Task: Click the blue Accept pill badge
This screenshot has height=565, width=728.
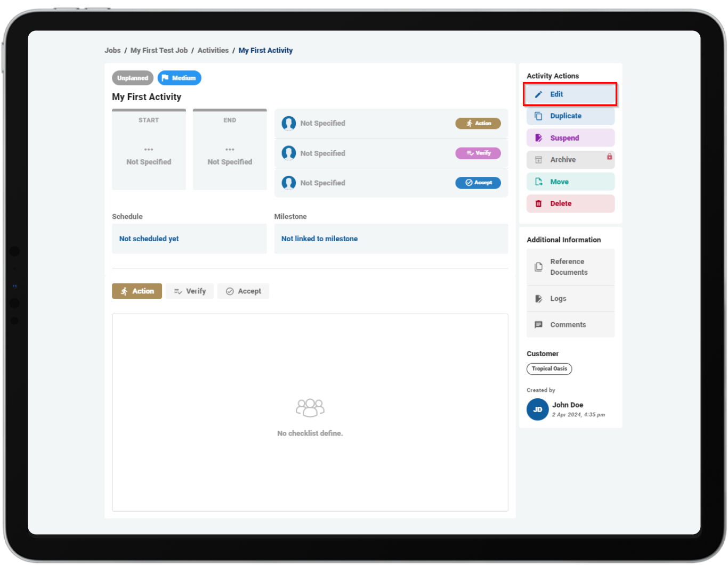Action: (478, 183)
